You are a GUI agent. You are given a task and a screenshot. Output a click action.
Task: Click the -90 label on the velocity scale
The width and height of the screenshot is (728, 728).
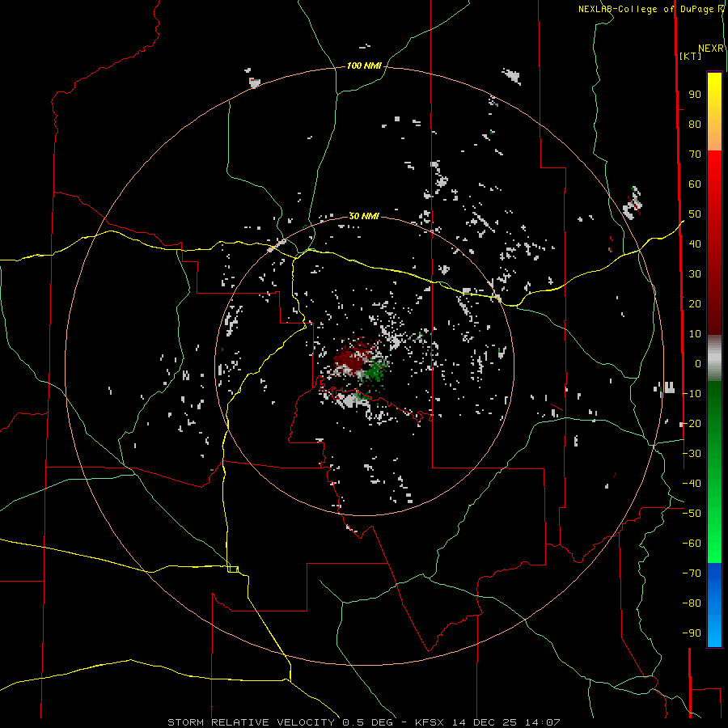tap(692, 633)
